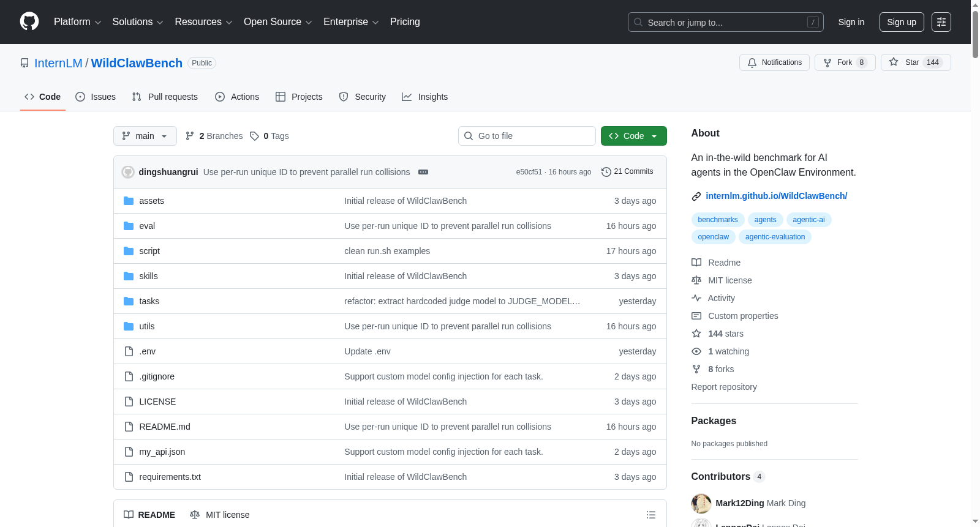Open commit hash e50cf51
This screenshot has height=527, width=980.
[x=529, y=172]
